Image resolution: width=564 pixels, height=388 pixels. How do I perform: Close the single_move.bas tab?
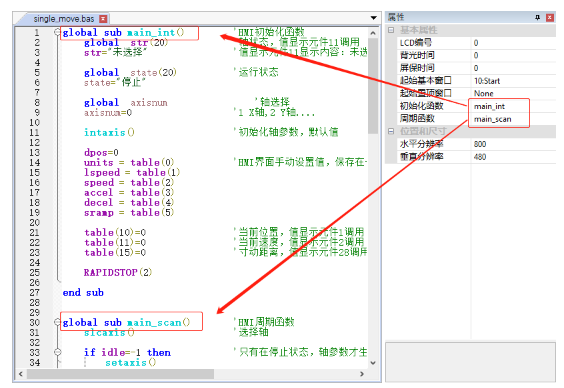tap(103, 19)
